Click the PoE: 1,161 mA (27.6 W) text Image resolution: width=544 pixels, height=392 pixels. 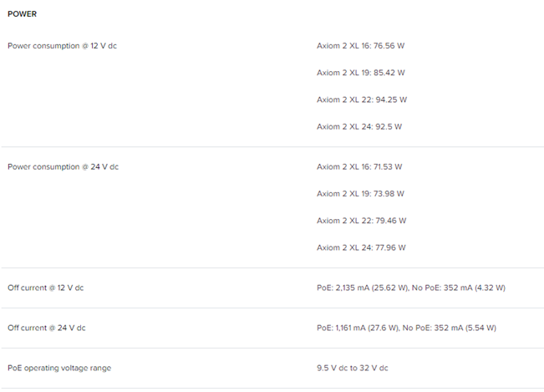[359, 328]
